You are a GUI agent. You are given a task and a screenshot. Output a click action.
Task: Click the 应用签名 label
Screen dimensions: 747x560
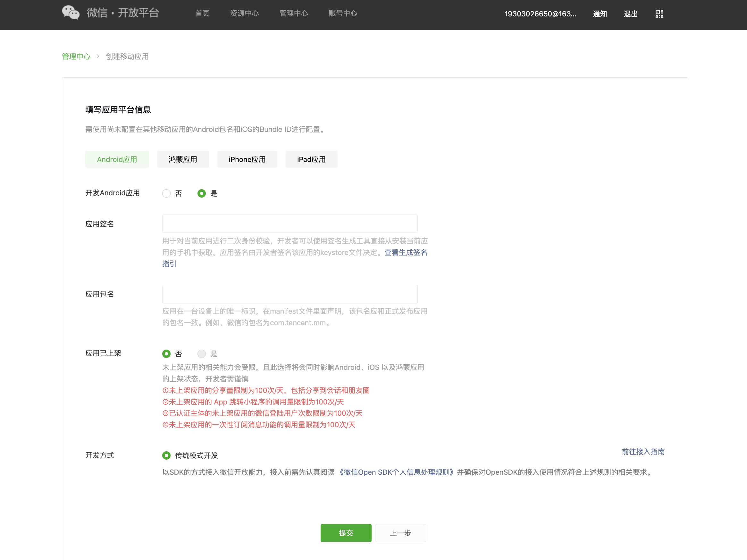tap(100, 224)
